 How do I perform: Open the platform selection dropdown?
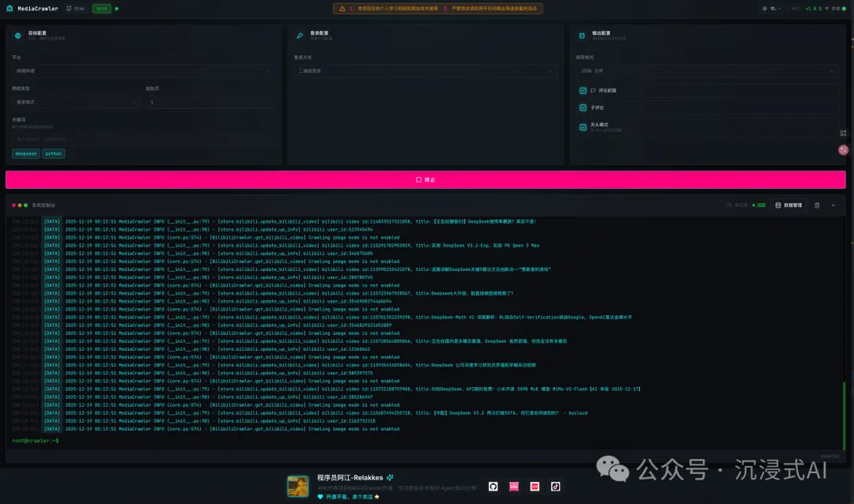(142, 71)
